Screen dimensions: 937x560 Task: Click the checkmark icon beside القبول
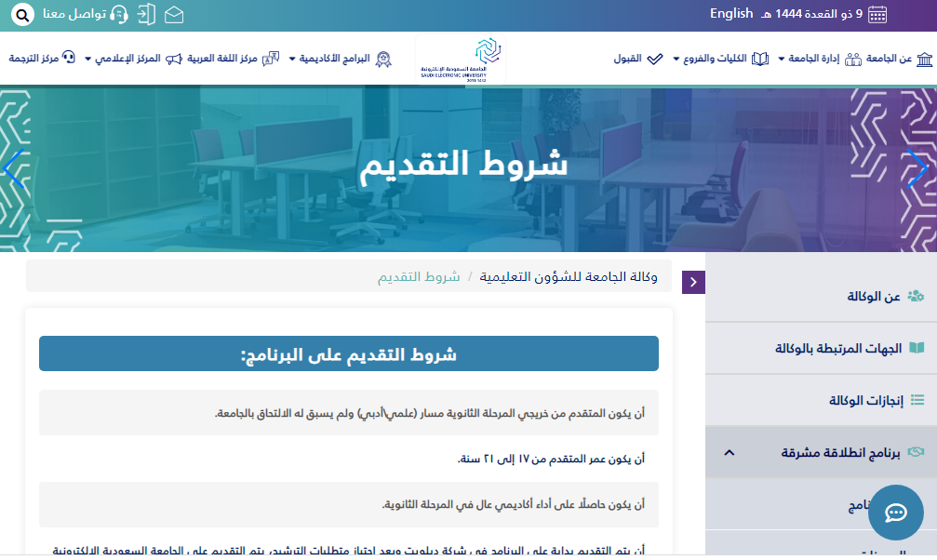pos(655,59)
